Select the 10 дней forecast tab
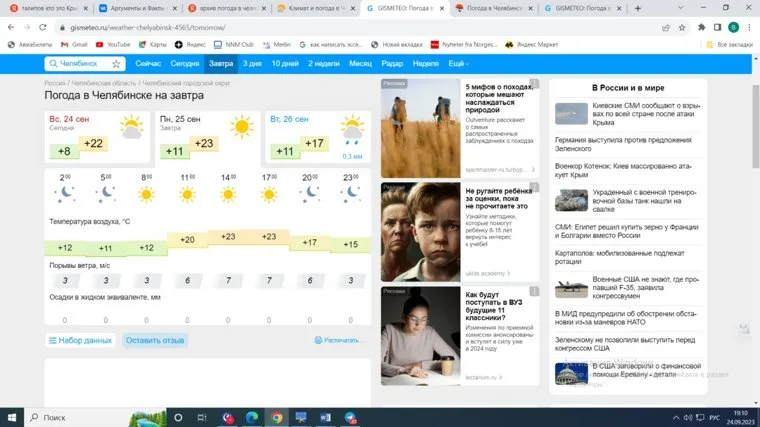 click(x=284, y=63)
